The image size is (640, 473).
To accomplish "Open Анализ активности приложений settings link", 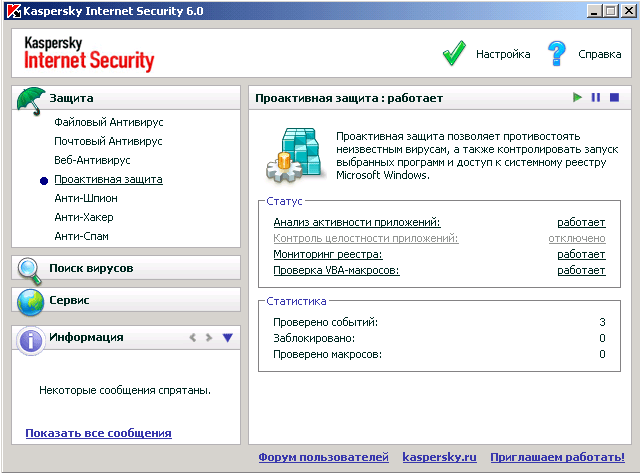I will [356, 222].
